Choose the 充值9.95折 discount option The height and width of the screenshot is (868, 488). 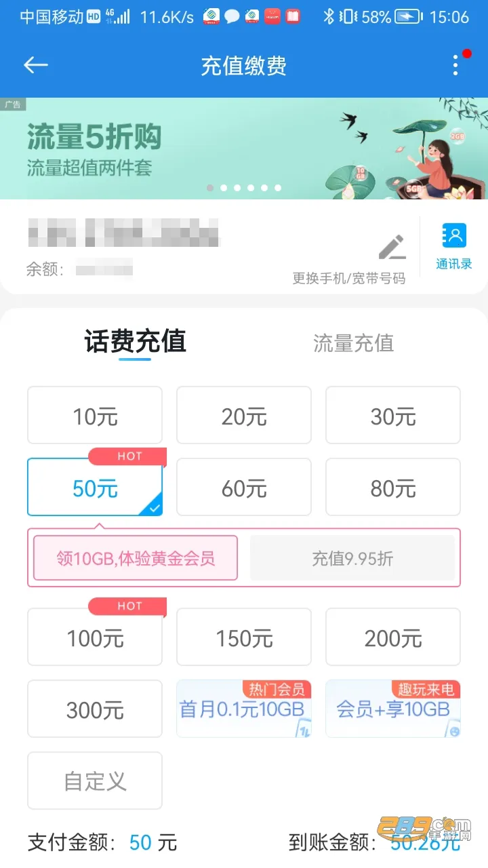(352, 558)
